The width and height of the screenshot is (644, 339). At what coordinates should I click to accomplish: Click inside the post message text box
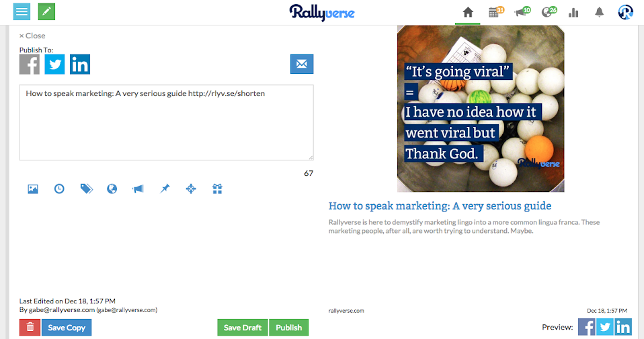(166, 123)
